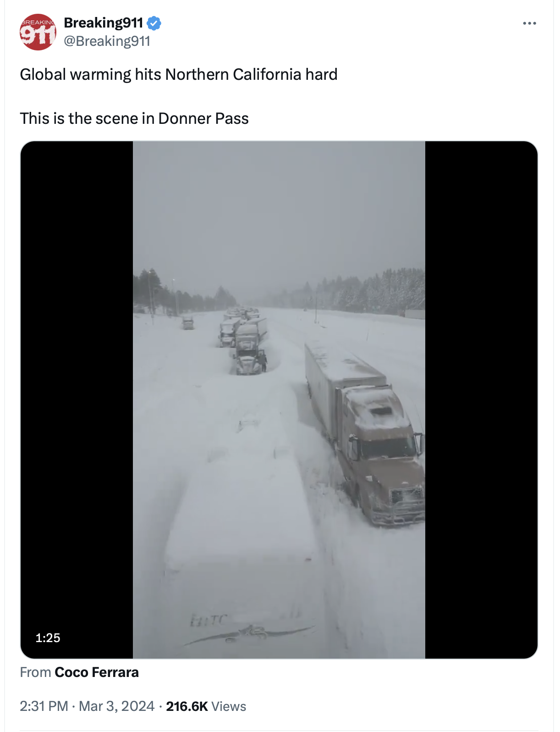Click the 'From' label under the video
Viewport: 560px width, 732px height.
point(35,672)
